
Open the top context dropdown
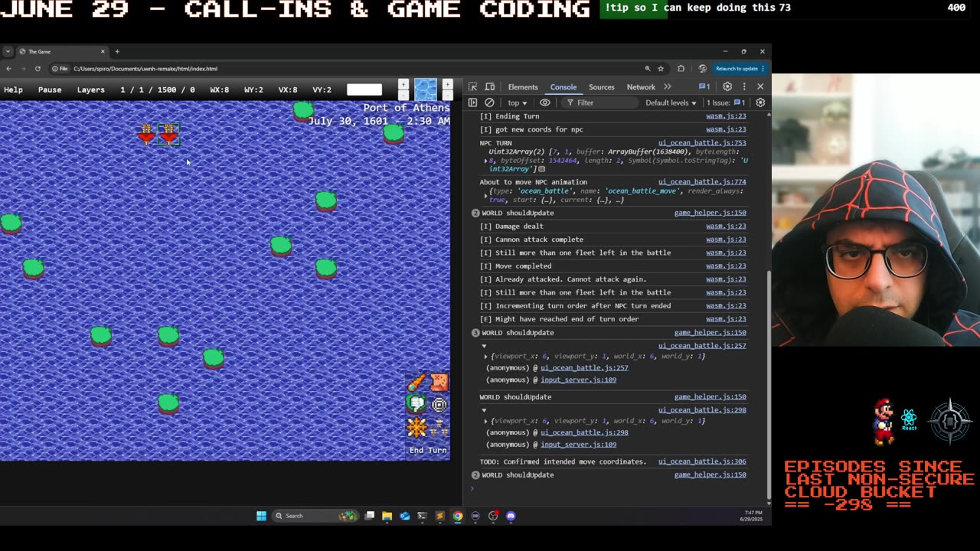point(518,103)
